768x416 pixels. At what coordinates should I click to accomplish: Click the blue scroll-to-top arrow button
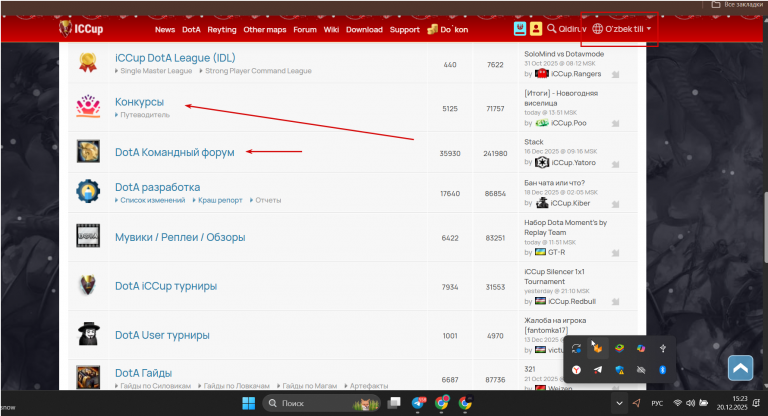click(x=740, y=368)
